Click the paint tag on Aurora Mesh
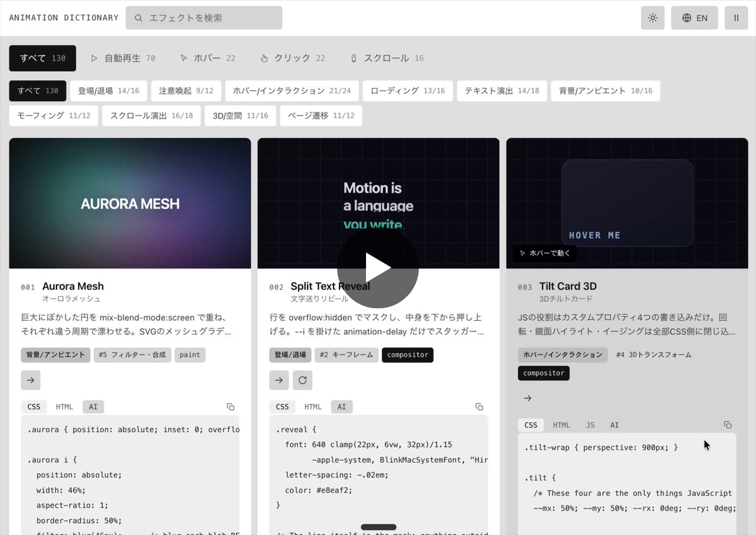 190,355
